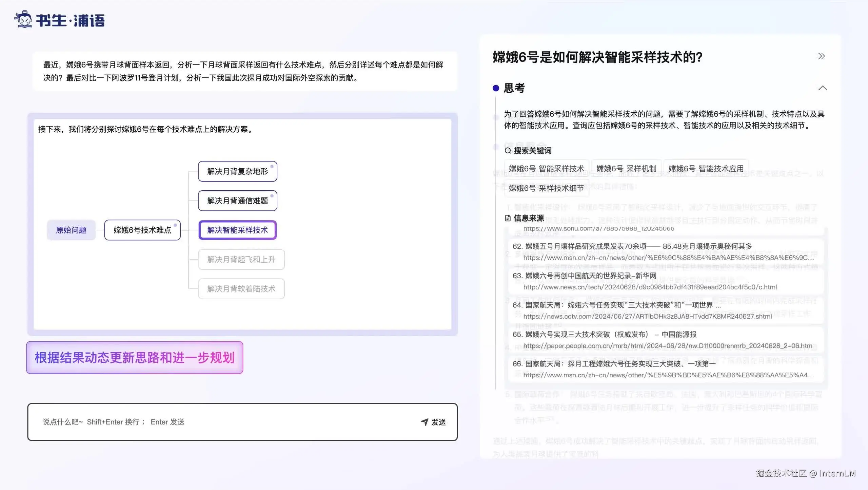Click the 说点什么吧 message input field
868x490 pixels.
pos(136,422)
